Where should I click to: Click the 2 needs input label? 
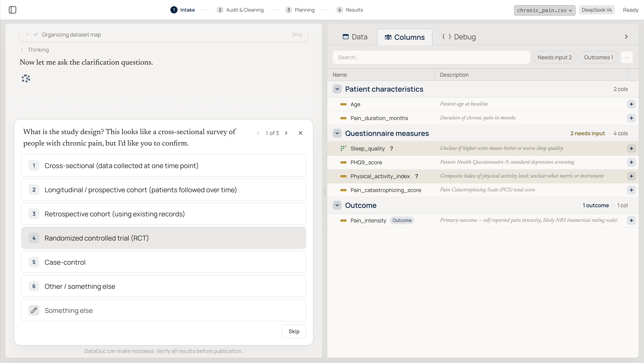pyautogui.click(x=587, y=133)
